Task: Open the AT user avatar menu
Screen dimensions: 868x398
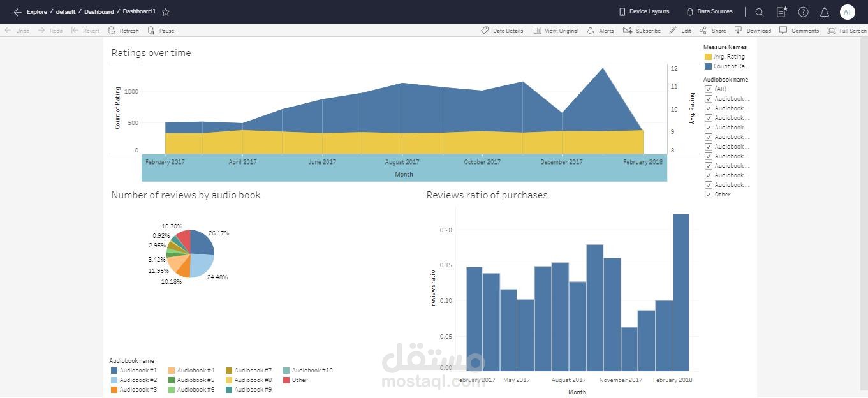Action: tap(848, 12)
